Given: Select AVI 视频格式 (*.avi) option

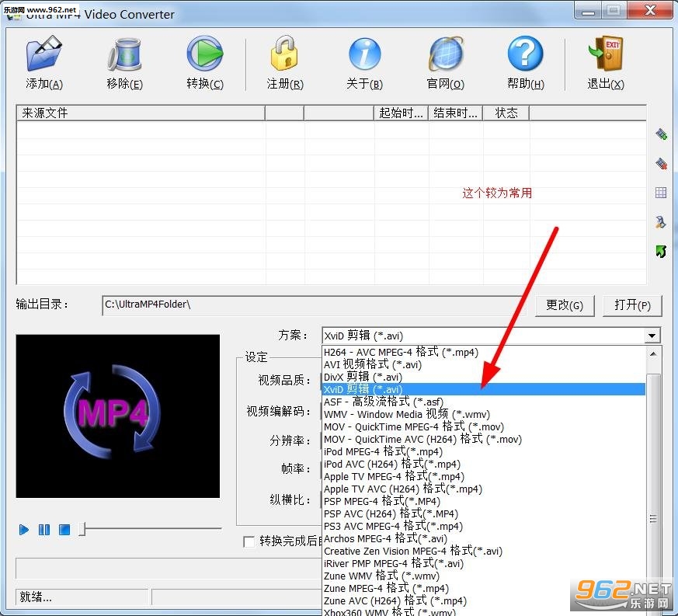Looking at the screenshot, I should click(483, 364).
